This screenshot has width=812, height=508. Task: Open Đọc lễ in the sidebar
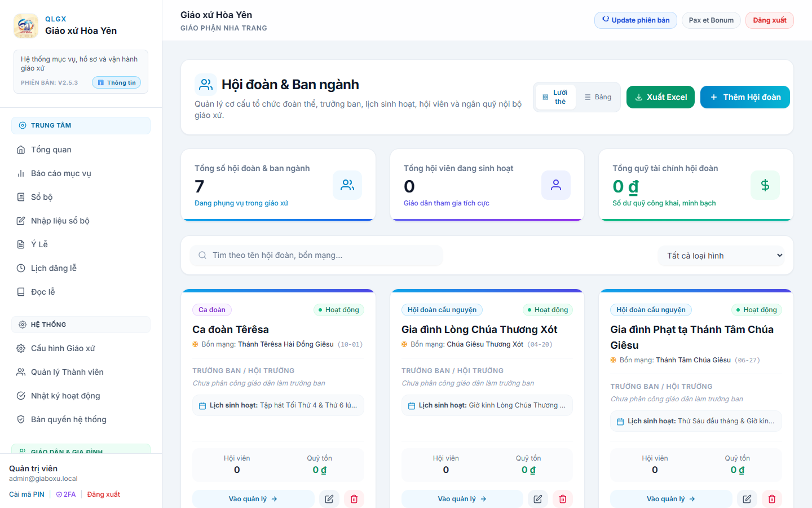point(81,292)
